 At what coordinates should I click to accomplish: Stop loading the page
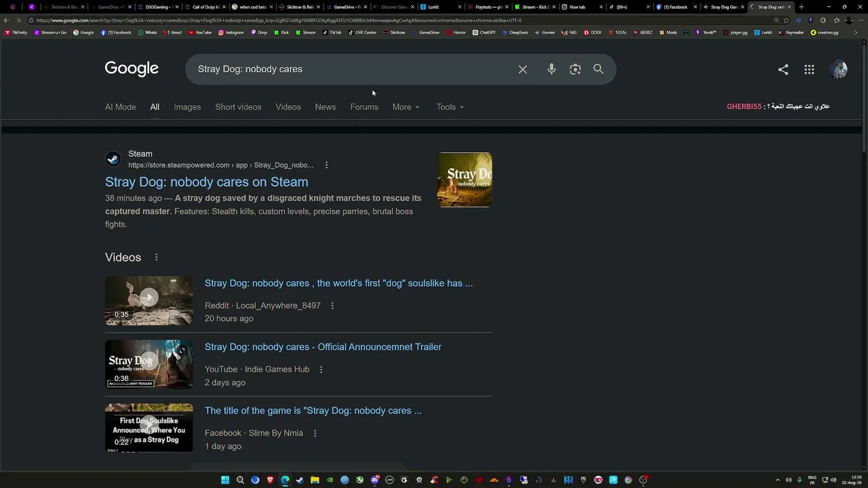coord(18,20)
